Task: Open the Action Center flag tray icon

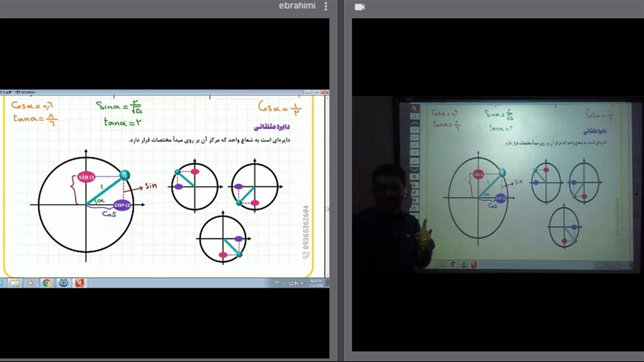Action: point(296,283)
